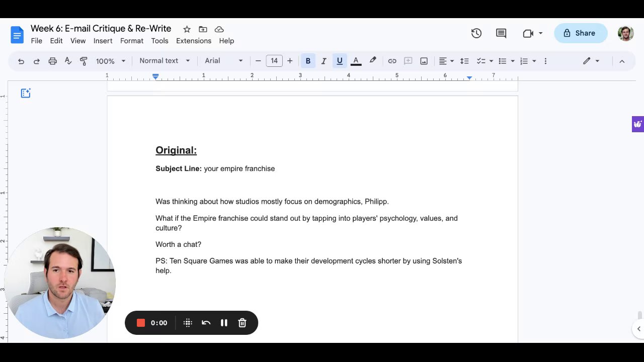The height and width of the screenshot is (362, 644).
Task: Open the document outline tabs icon
Action: [x=26, y=93]
